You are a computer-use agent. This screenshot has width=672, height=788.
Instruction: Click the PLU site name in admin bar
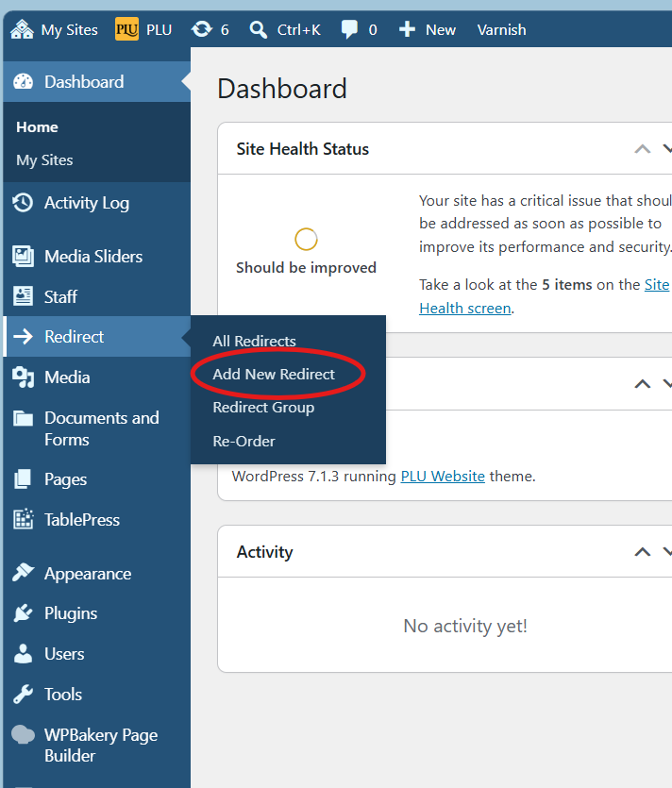point(160,29)
